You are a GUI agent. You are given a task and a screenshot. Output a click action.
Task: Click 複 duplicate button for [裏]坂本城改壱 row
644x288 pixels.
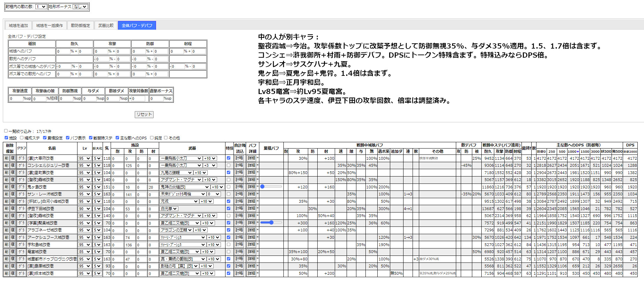point(13,273)
